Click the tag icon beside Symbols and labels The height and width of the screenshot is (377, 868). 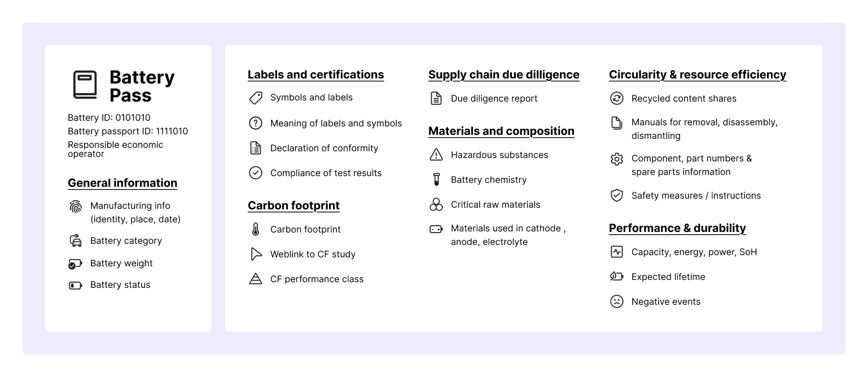click(x=256, y=97)
